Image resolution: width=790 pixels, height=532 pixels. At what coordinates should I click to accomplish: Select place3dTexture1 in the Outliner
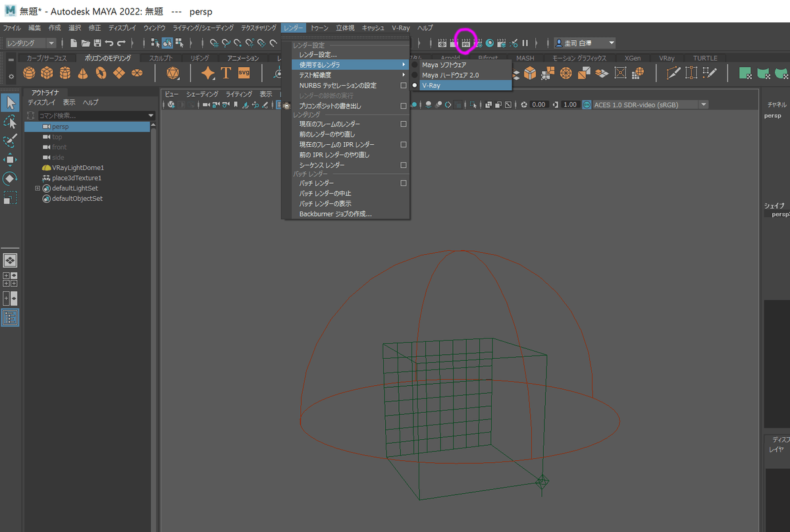(76, 178)
